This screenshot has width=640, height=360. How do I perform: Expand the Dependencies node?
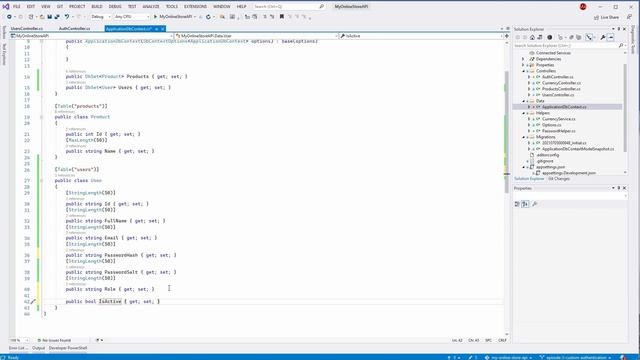[x=523, y=59]
